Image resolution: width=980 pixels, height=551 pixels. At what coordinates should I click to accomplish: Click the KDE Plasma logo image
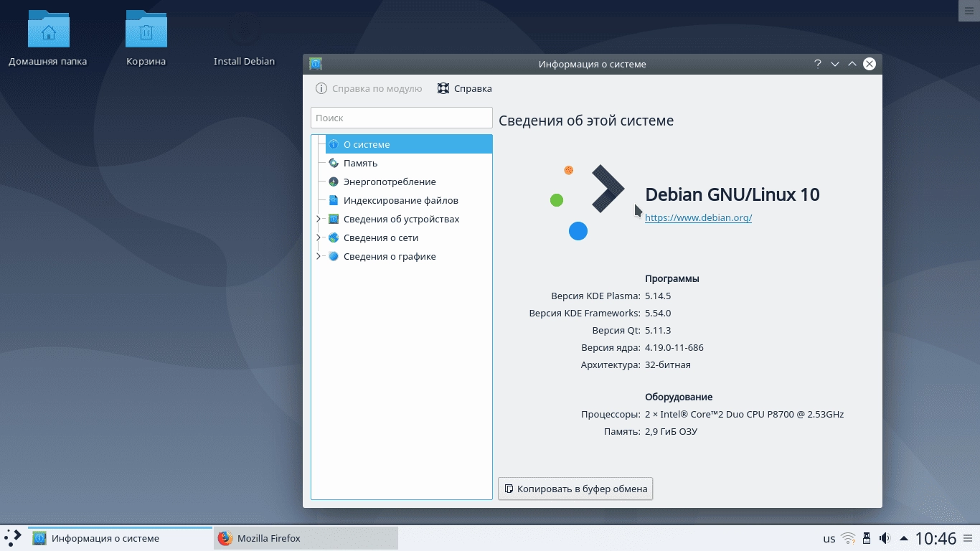tap(587, 201)
